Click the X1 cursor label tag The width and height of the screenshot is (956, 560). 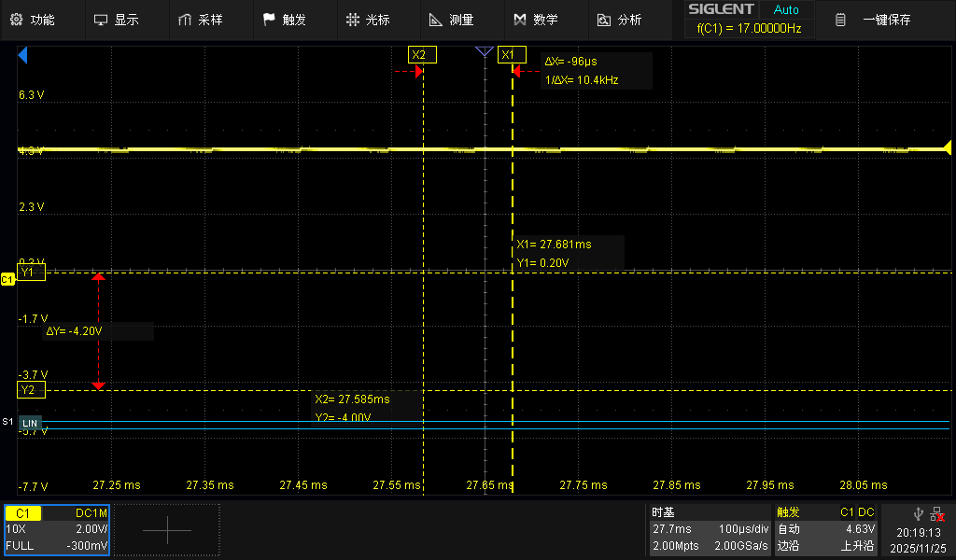point(512,54)
